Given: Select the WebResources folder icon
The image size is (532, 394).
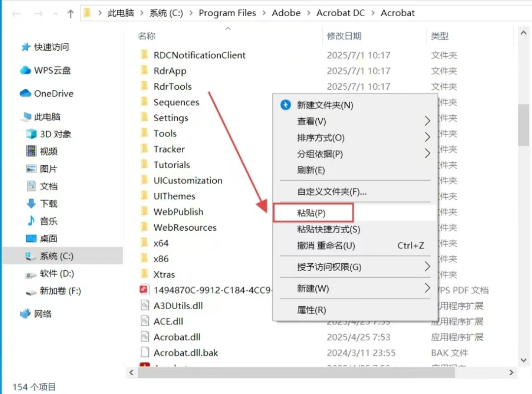Looking at the screenshot, I should 144,226.
